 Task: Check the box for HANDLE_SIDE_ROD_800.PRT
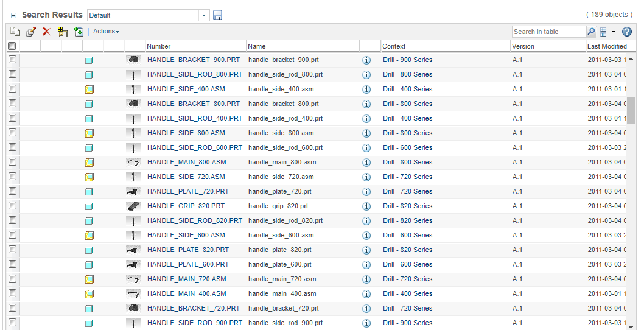(12, 74)
